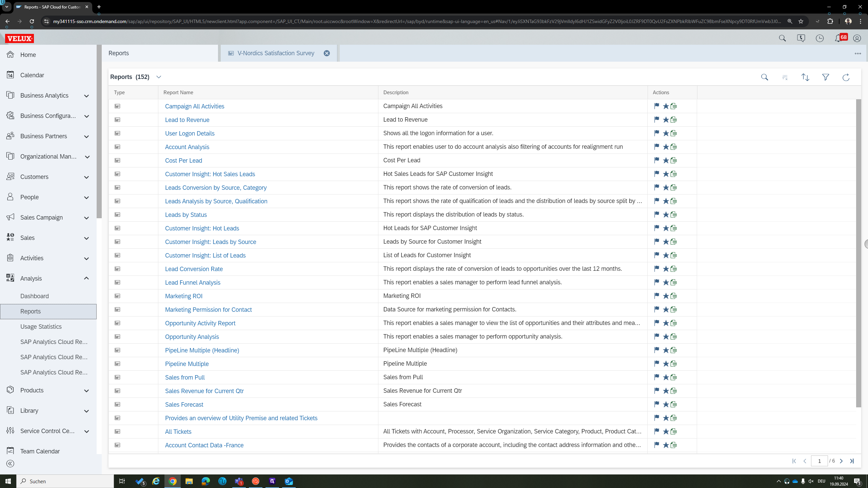868x488 pixels.
Task: Open Lead Funnel Analysis report
Action: (x=193, y=282)
